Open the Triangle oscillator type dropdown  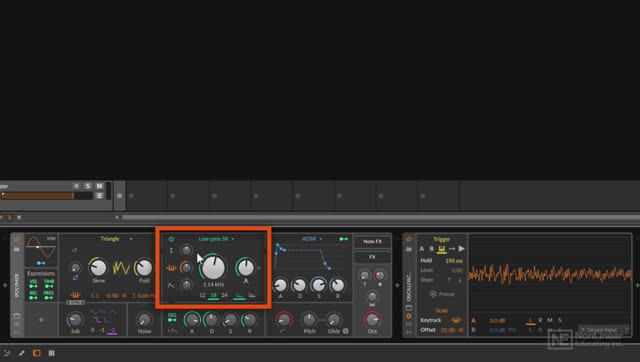[116, 239]
